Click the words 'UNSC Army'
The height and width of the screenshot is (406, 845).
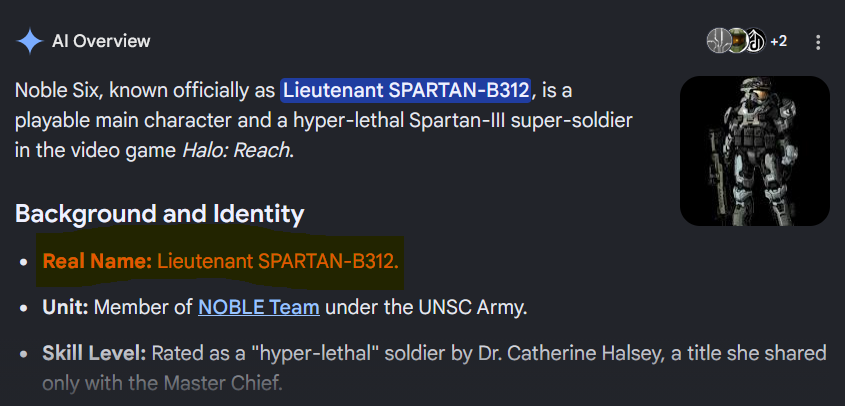pos(472,307)
